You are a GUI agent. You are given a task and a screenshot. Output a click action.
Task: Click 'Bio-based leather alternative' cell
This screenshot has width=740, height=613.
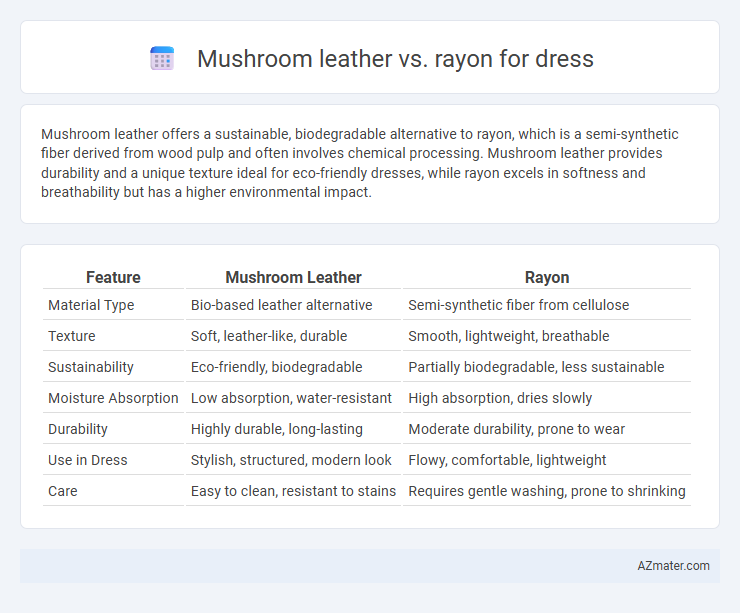coord(281,305)
